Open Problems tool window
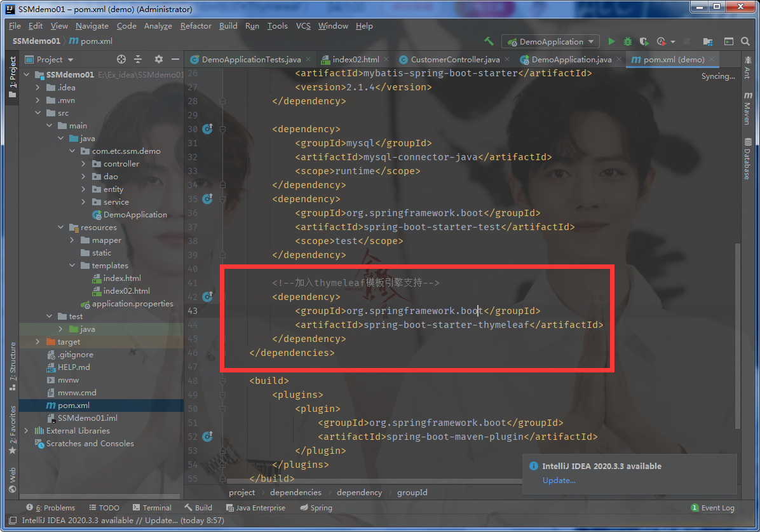 coord(51,508)
